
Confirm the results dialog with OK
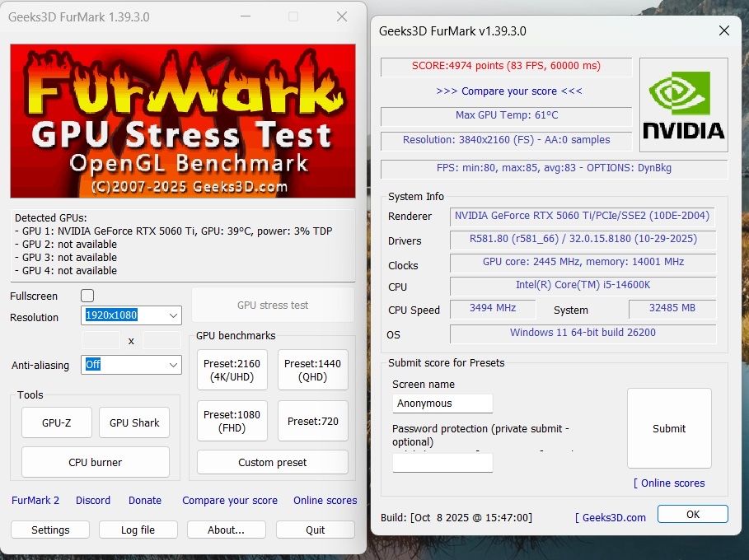[x=693, y=514]
